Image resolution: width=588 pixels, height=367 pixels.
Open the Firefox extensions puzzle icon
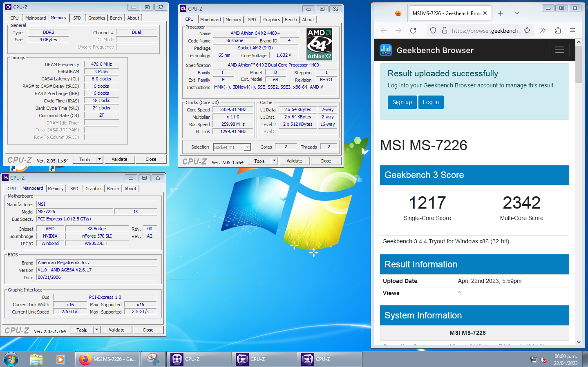[x=558, y=30]
